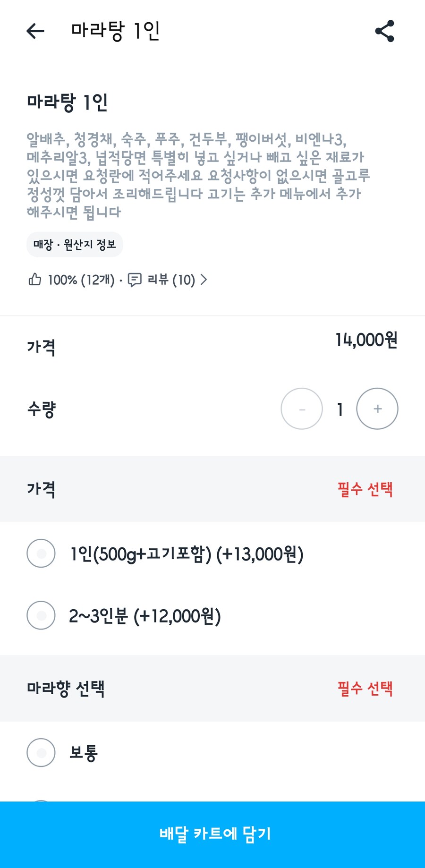Viewport: 425px width, 868px height.
Task: Select the 1인(500g+고기포함) option
Action: click(42, 553)
